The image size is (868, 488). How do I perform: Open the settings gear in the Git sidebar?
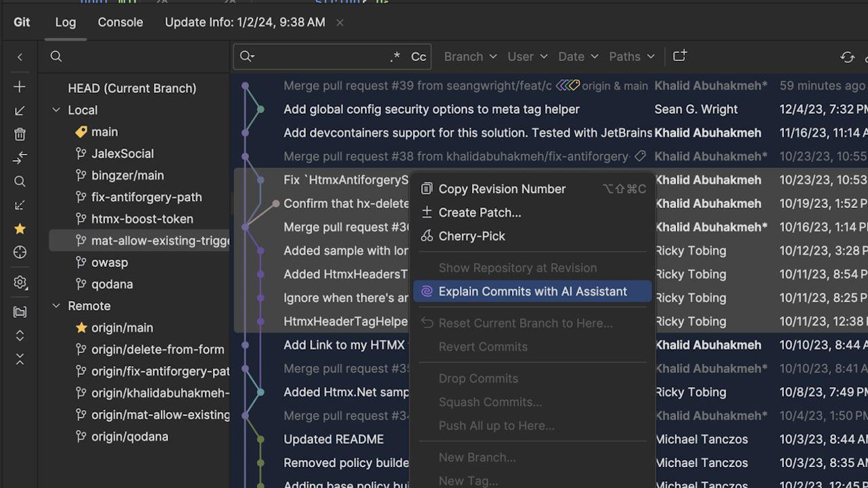coord(19,283)
